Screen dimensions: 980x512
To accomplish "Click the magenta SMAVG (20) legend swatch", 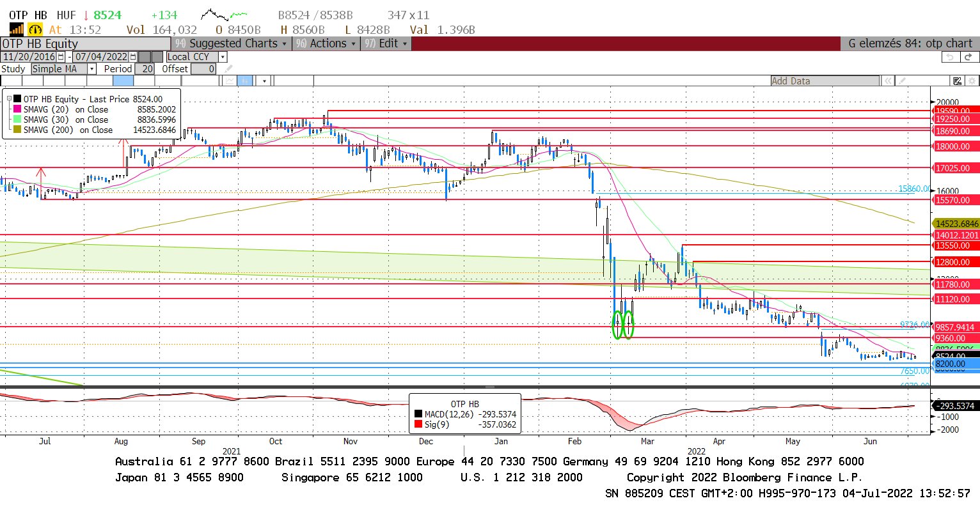I will click(17, 109).
